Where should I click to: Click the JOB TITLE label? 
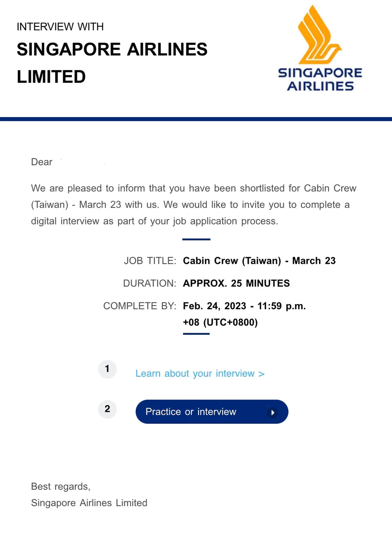150,261
